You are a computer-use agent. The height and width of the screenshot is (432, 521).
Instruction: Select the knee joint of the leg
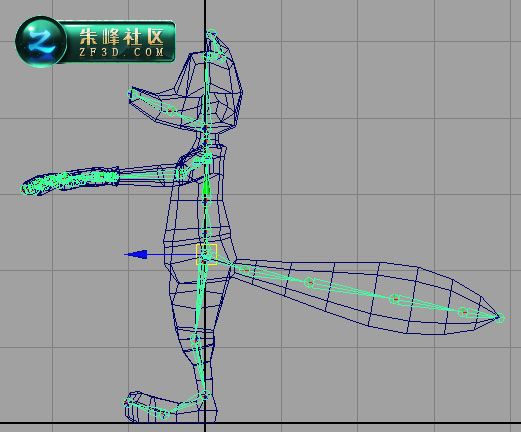195,340
